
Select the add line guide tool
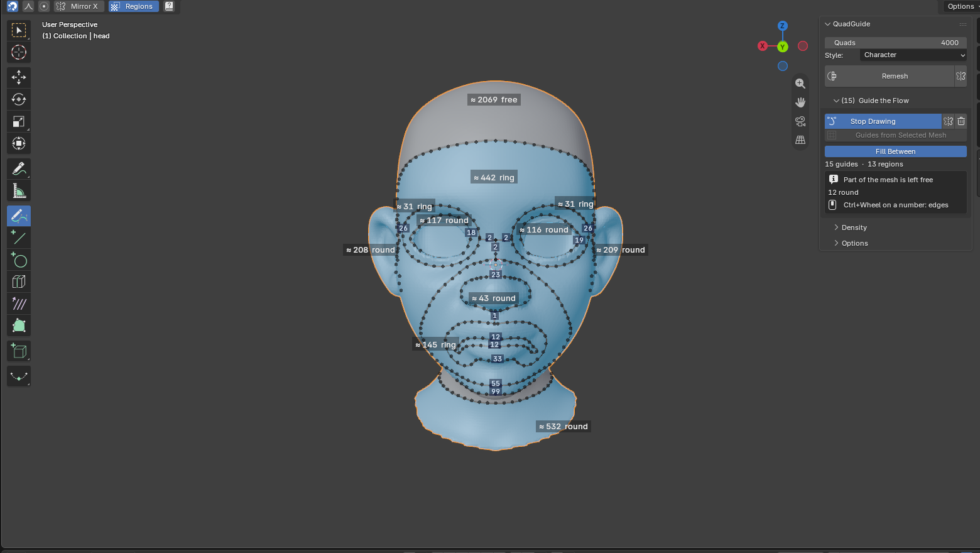pyautogui.click(x=19, y=238)
